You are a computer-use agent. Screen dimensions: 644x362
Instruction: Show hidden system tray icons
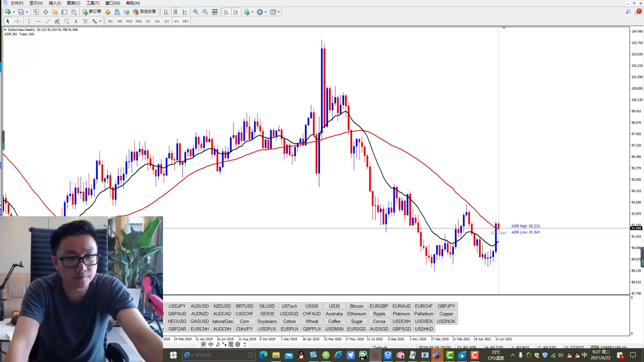click(x=513, y=355)
